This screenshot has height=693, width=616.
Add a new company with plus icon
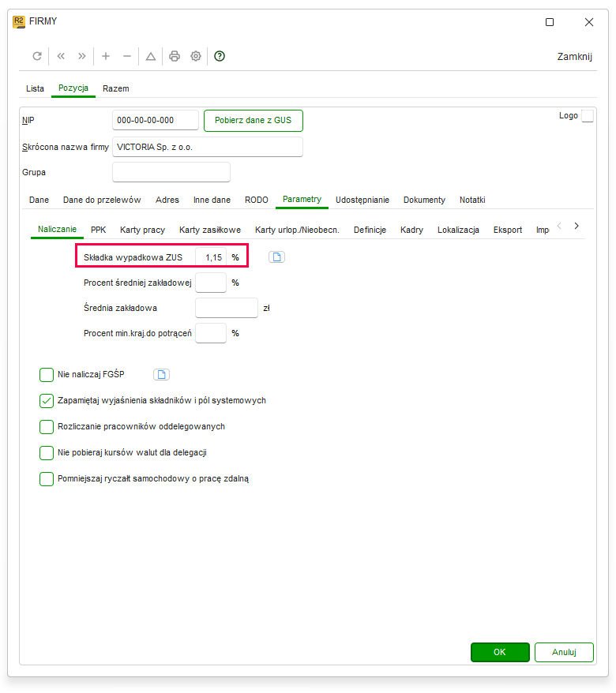tap(106, 56)
